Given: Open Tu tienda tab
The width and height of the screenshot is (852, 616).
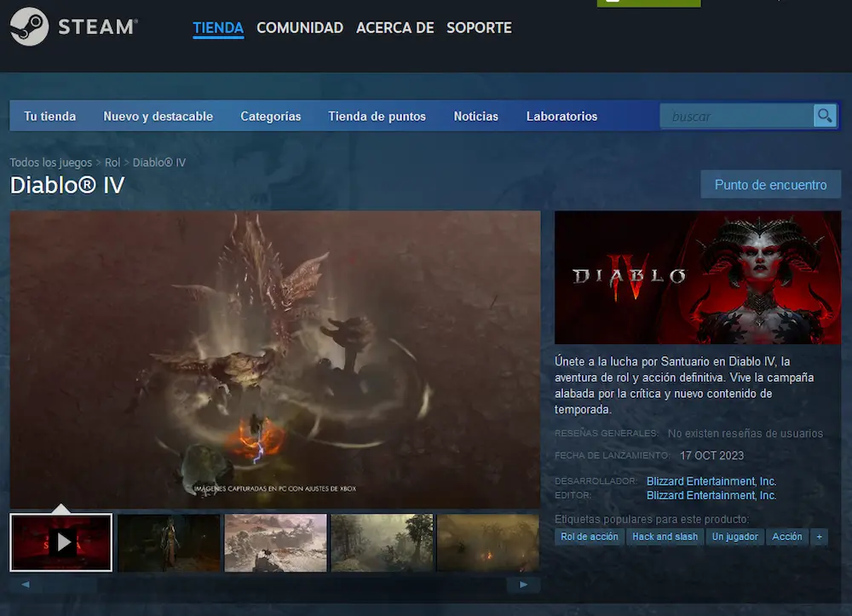Looking at the screenshot, I should (x=50, y=116).
